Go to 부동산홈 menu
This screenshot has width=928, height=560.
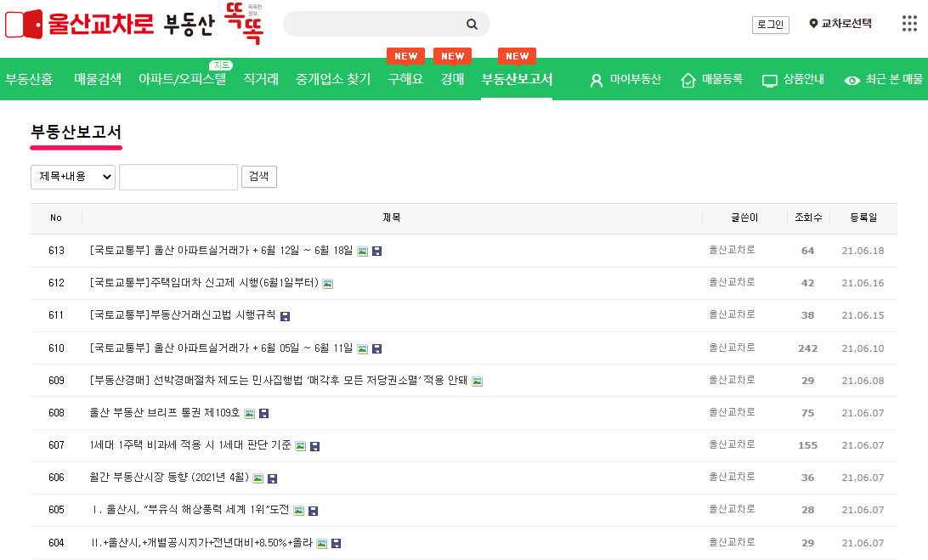coord(29,79)
